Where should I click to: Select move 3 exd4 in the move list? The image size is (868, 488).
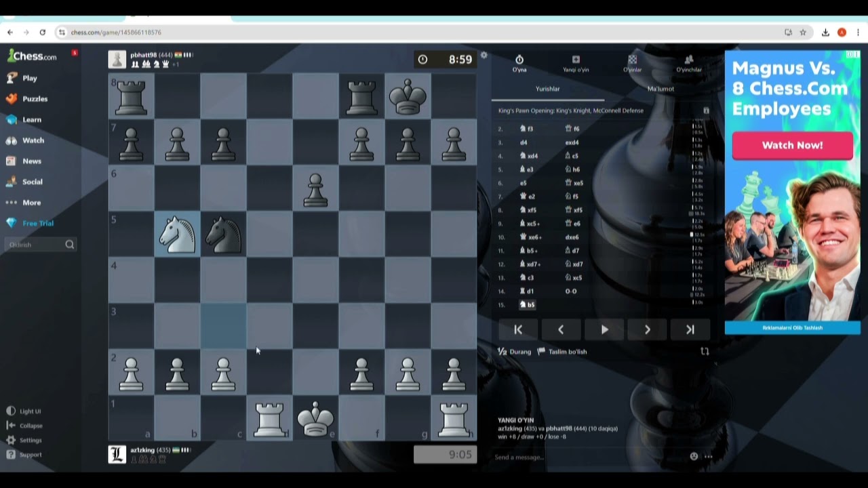(x=572, y=142)
